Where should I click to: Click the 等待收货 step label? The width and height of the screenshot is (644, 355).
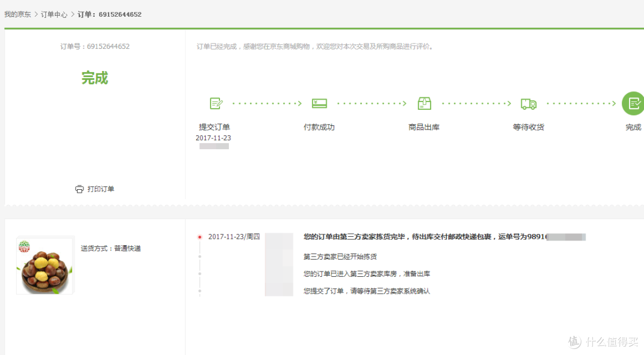[528, 127]
